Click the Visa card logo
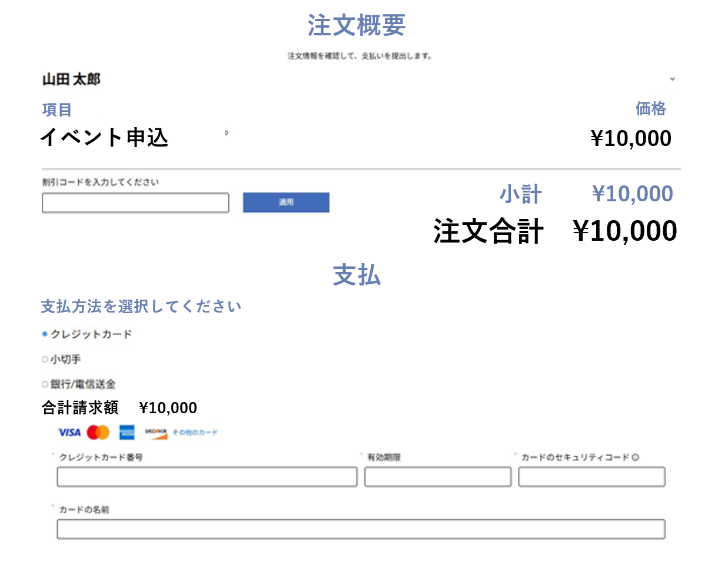This screenshot has height=581, width=728. pos(69,433)
